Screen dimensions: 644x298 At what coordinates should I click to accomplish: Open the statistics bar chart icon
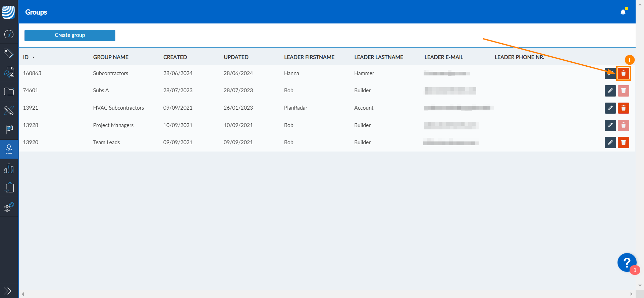(9, 168)
